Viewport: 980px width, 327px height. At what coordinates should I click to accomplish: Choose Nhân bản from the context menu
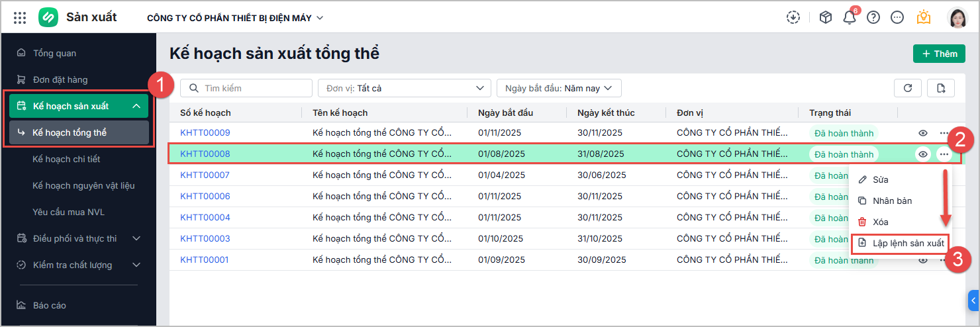[893, 201]
